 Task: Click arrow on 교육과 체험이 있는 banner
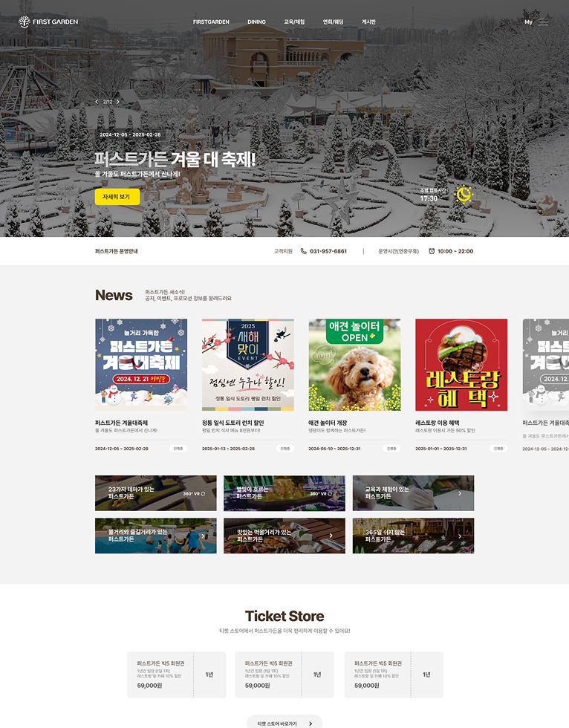(x=460, y=493)
